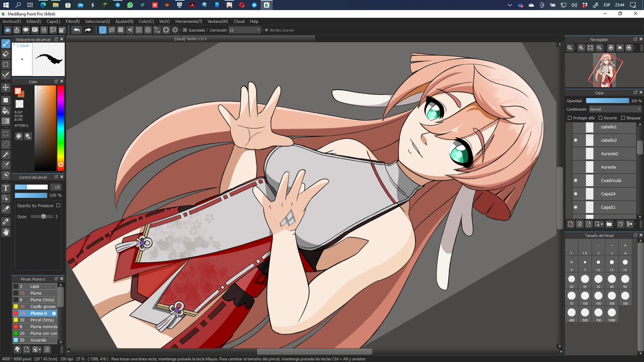Open snap settings gear icon

pyautogui.click(x=175, y=30)
